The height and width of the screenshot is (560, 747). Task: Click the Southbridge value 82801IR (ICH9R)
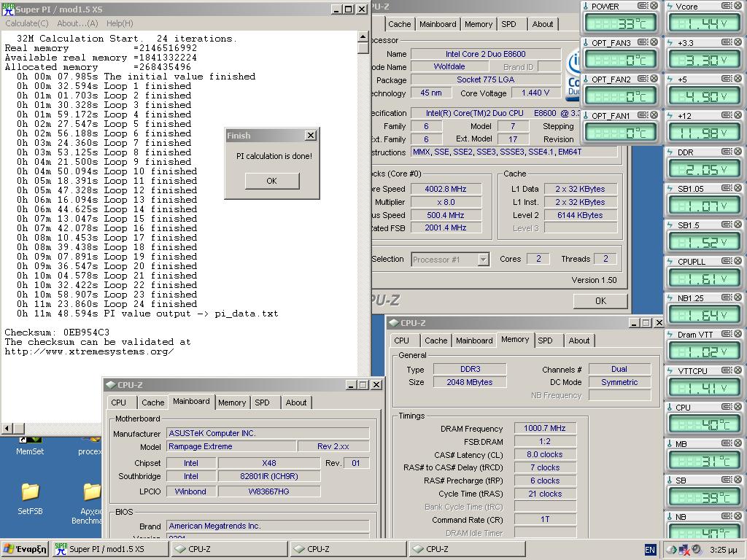(x=268, y=476)
